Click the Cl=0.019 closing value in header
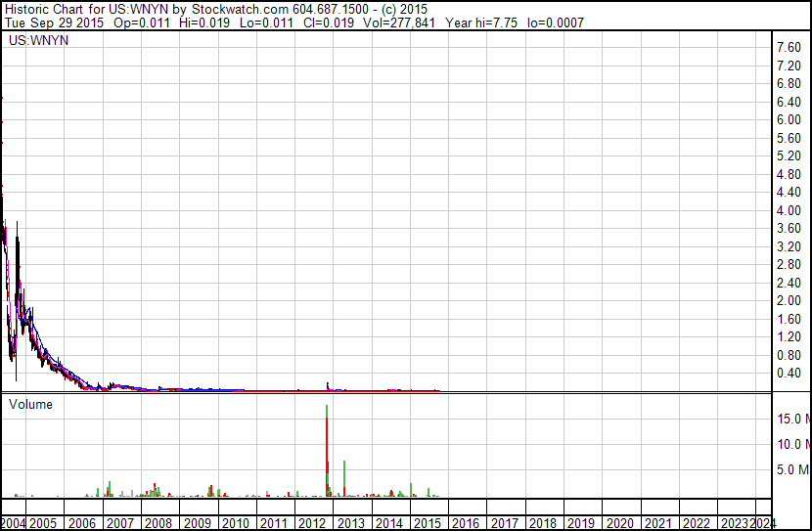812x531 pixels. [x=329, y=22]
